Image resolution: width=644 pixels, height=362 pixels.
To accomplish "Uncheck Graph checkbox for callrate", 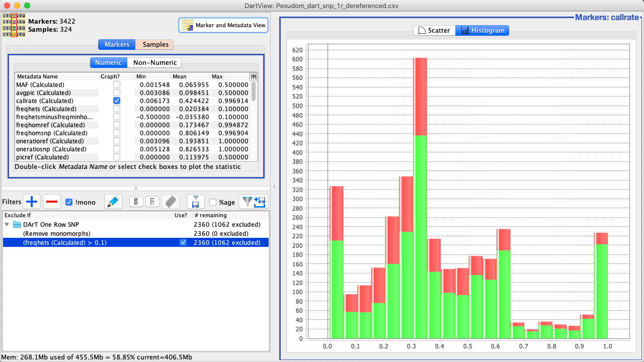I will point(117,101).
